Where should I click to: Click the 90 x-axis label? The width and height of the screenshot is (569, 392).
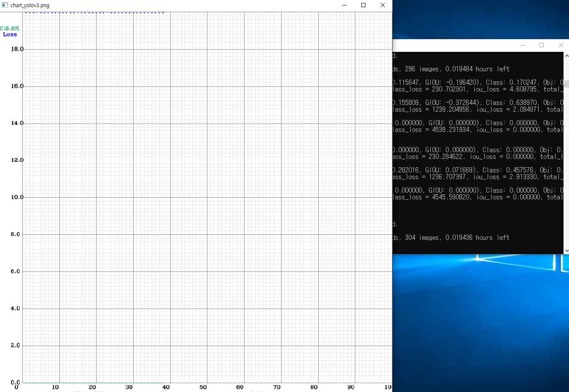351,387
